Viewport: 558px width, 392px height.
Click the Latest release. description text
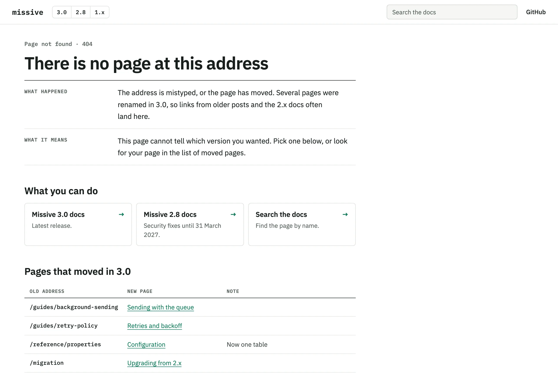pos(52,226)
